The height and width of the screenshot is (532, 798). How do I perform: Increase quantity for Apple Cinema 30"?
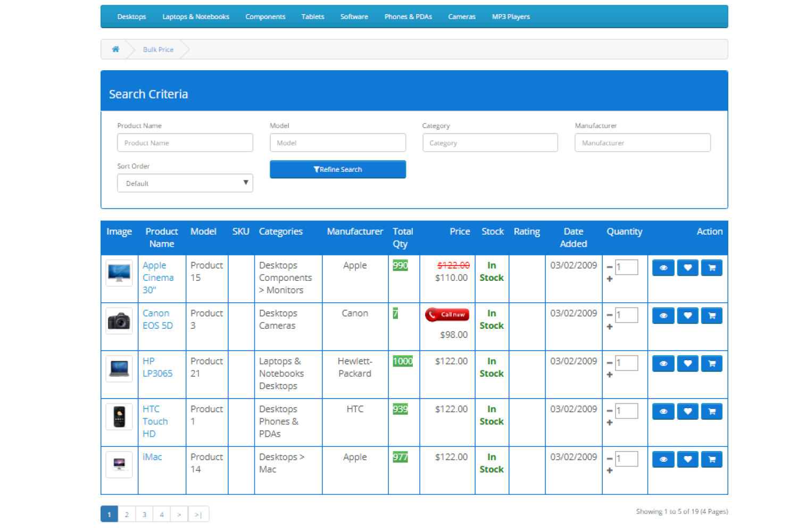click(610, 279)
